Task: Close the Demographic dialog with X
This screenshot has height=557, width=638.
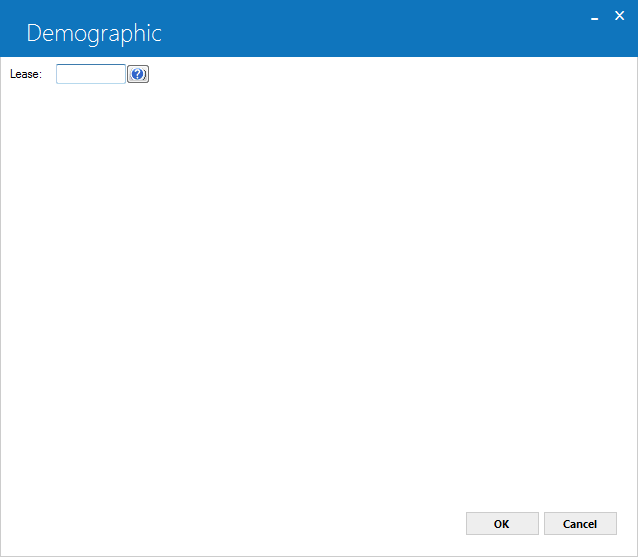Action: point(619,16)
